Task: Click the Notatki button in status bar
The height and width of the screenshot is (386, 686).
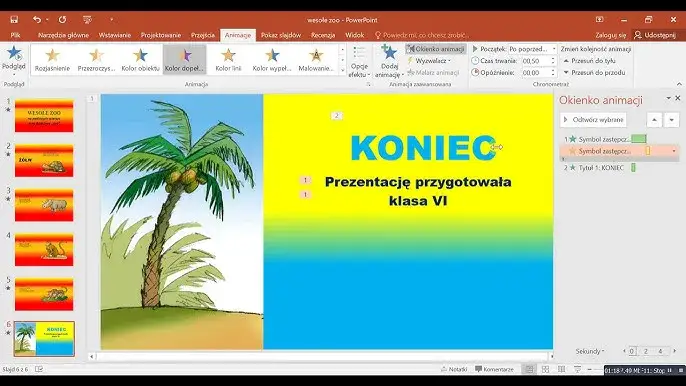Action: pyautogui.click(x=454, y=369)
